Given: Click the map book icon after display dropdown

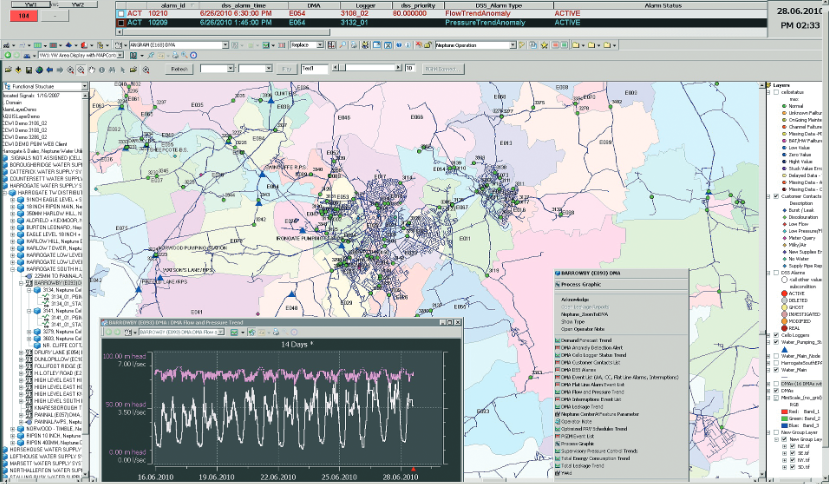Looking at the screenshot, I should [x=134, y=55].
